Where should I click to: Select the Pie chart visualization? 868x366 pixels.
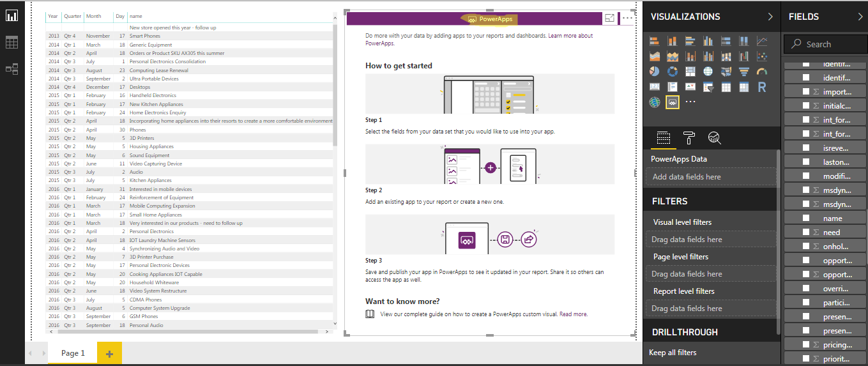coord(654,72)
